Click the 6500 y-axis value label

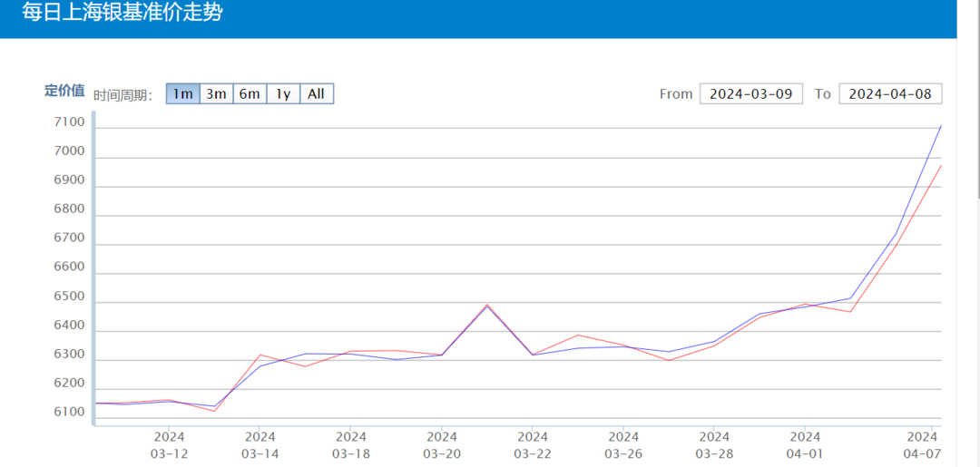click(69, 297)
